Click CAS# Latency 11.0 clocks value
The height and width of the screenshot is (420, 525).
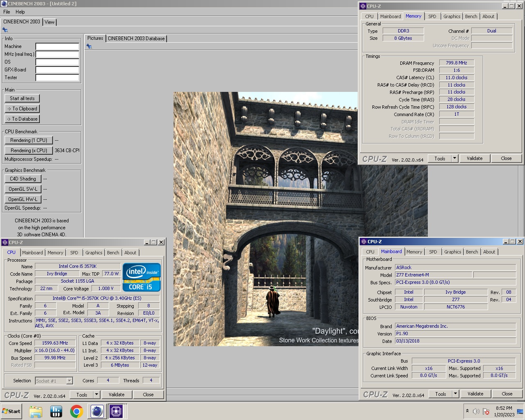[457, 78]
